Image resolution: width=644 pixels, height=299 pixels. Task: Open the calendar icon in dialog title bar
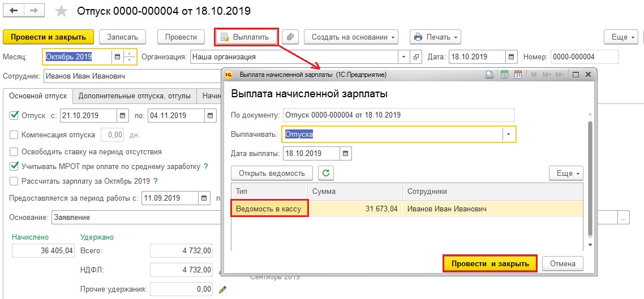pos(517,75)
